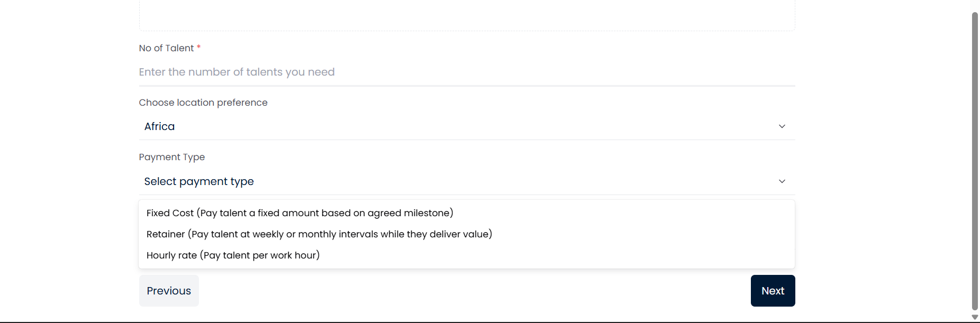980x323 pixels.
Task: Click the Choose location preference label
Action: pyautogui.click(x=203, y=103)
